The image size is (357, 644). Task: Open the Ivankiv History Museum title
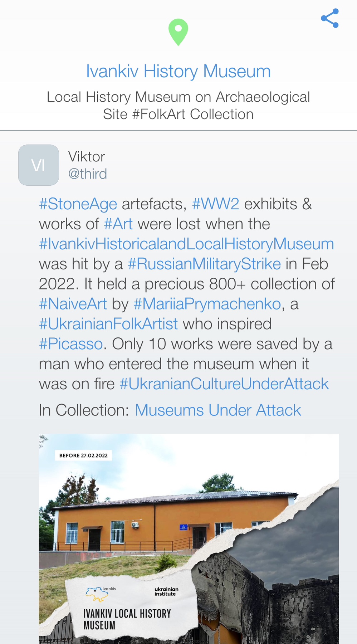coord(178,71)
